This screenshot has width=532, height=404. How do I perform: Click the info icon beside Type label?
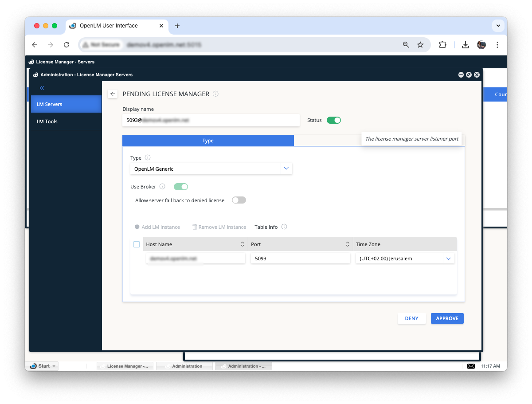click(x=148, y=158)
